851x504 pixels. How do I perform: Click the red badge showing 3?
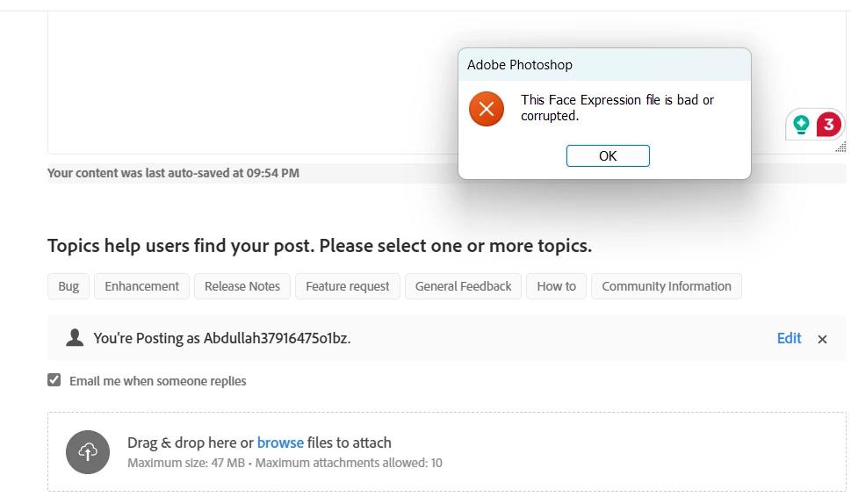click(x=828, y=125)
